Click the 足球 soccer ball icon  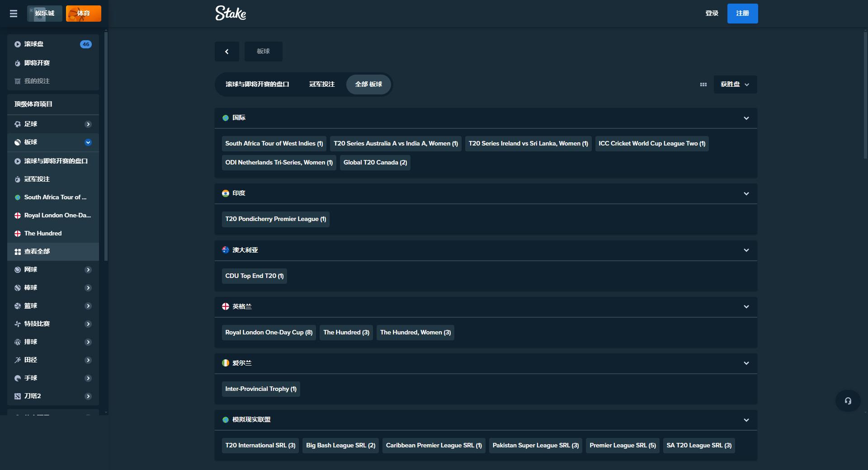point(18,124)
